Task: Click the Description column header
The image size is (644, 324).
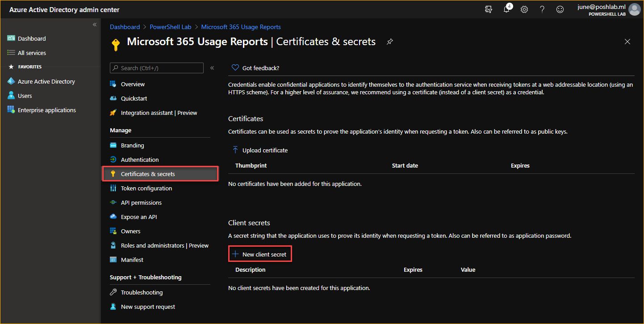Action: pyautogui.click(x=251, y=269)
